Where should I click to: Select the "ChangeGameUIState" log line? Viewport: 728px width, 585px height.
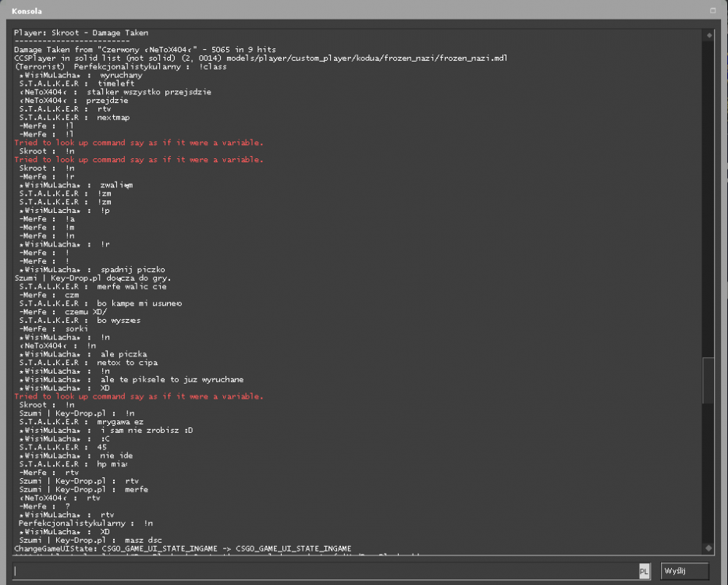[x=183, y=549]
